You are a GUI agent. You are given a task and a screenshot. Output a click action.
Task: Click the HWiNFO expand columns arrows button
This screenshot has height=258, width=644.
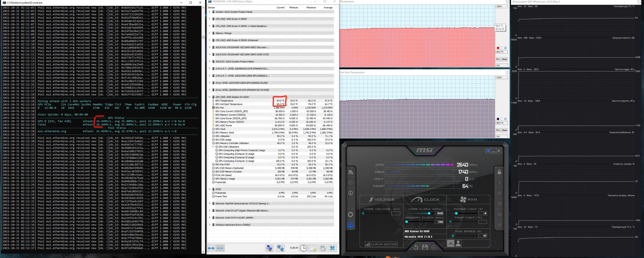[211, 248]
